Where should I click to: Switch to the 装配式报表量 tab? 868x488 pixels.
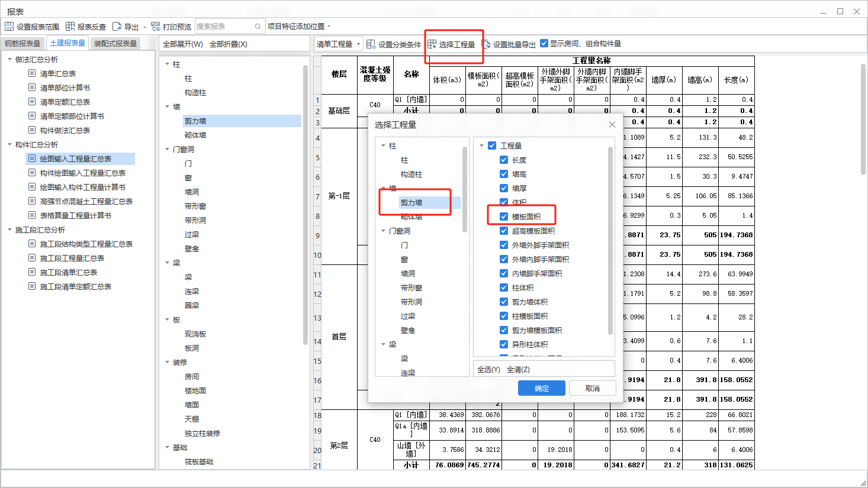coord(115,43)
